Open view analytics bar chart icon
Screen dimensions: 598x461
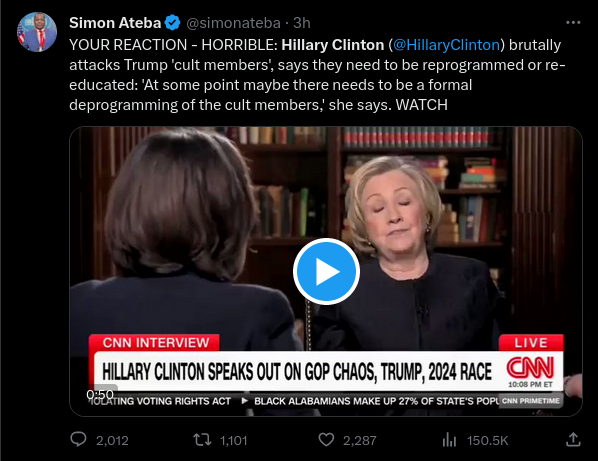click(449, 440)
